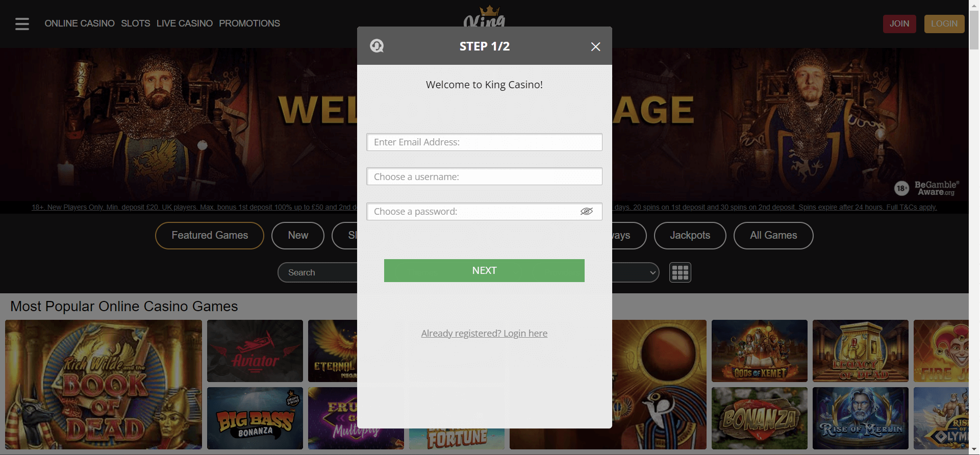The image size is (980, 455).
Task: Close the registration dialog with X
Action: click(x=595, y=46)
